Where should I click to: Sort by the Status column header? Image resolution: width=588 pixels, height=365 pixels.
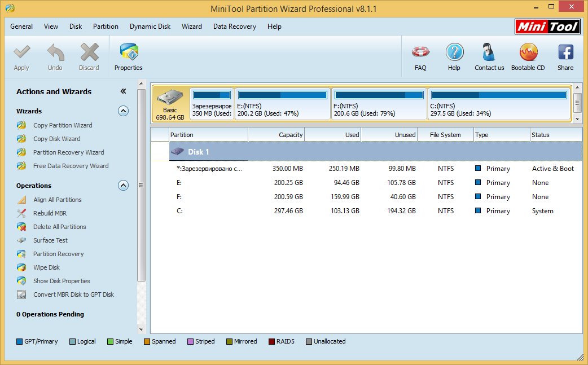(x=556, y=135)
